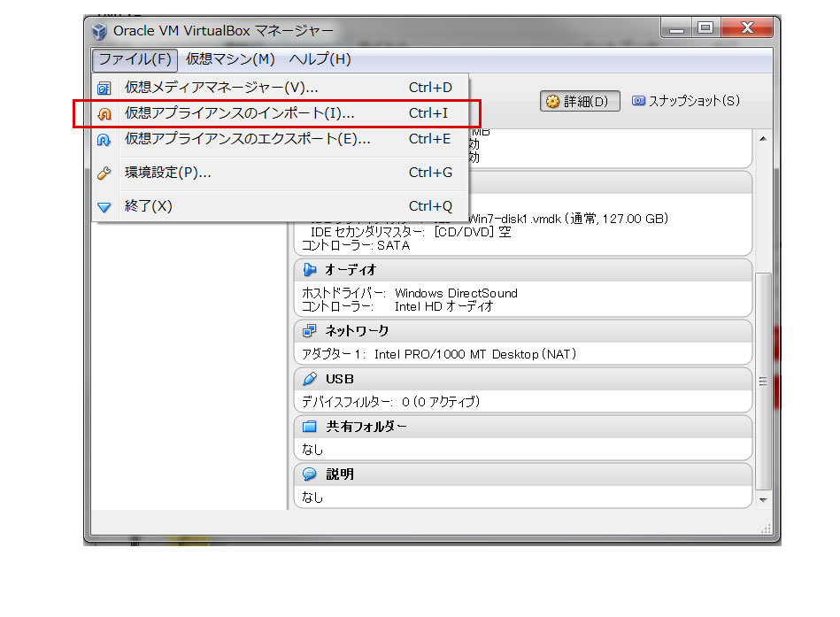
Task: Click the speaker audio icon
Action: [x=309, y=270]
